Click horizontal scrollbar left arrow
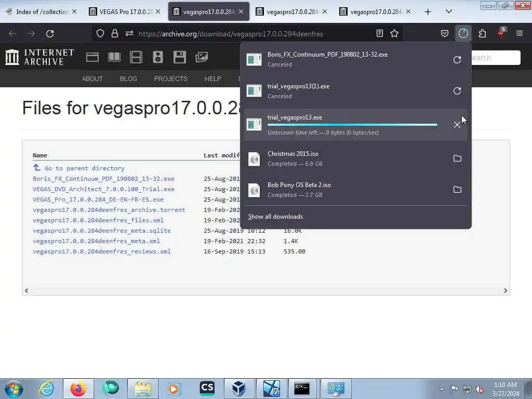532x399 pixels. tap(26, 291)
